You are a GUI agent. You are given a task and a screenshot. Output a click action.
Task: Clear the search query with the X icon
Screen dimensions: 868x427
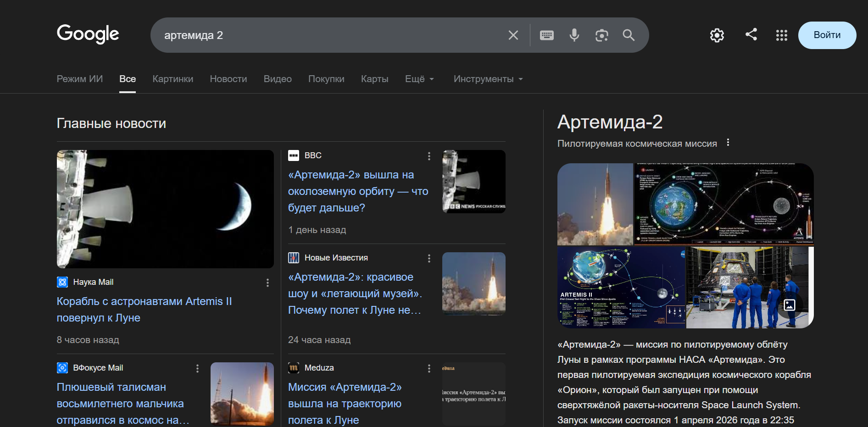tap(513, 35)
